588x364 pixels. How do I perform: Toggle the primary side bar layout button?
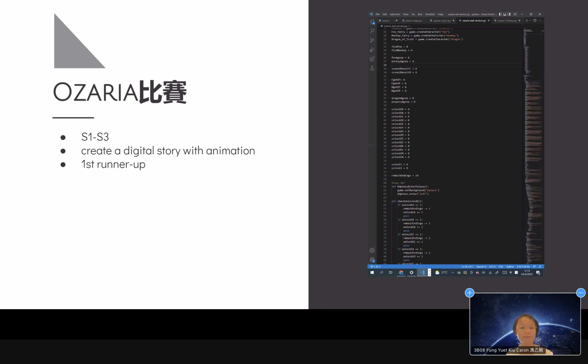[x=500, y=14]
